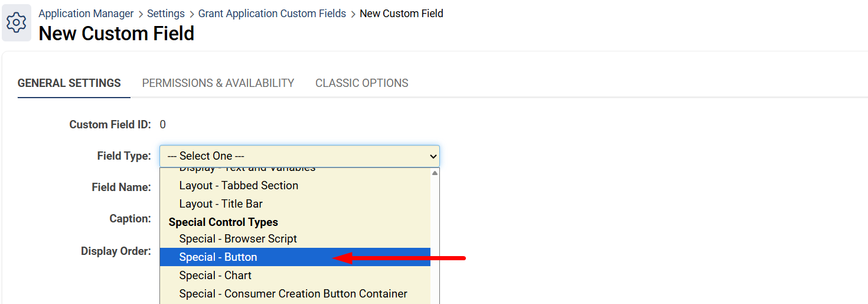Click the settings gear icon
868x304 pixels.
(17, 23)
